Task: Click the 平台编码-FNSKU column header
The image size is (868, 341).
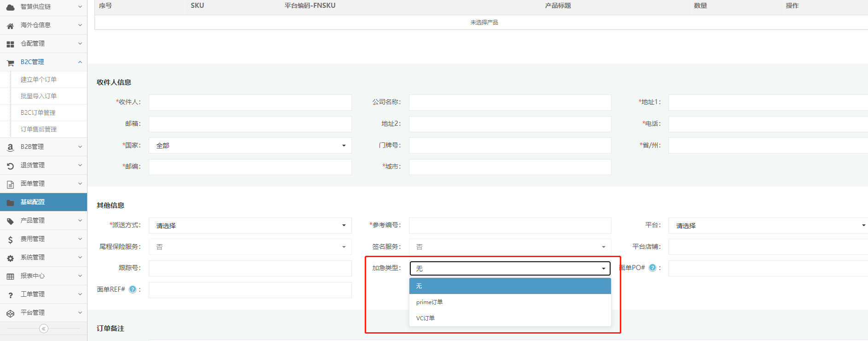Action: (310, 6)
